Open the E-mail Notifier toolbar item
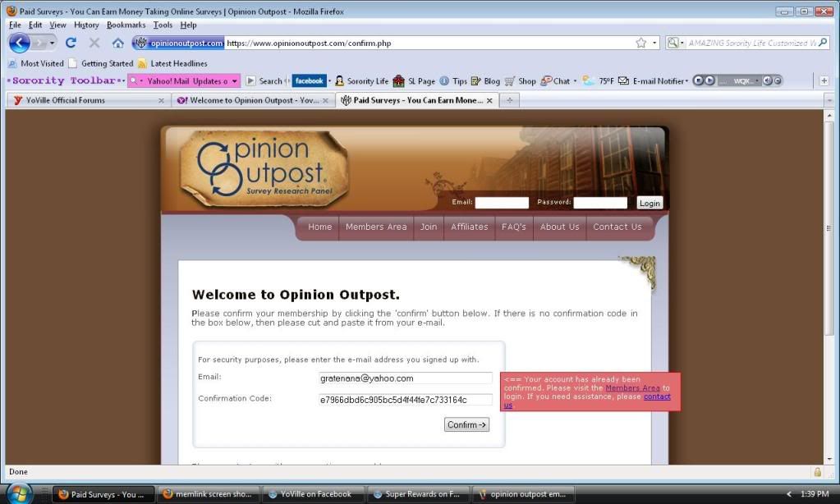This screenshot has width=840, height=504. point(651,81)
